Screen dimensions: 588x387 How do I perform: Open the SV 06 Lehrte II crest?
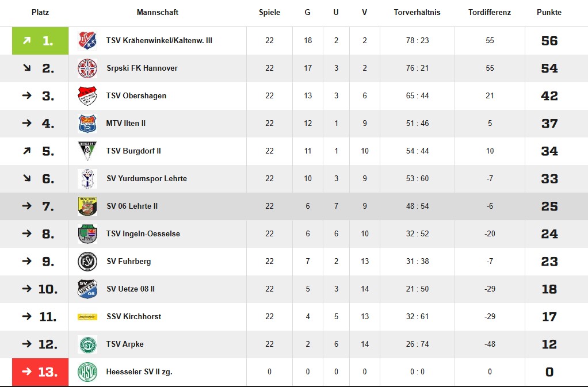click(x=87, y=206)
